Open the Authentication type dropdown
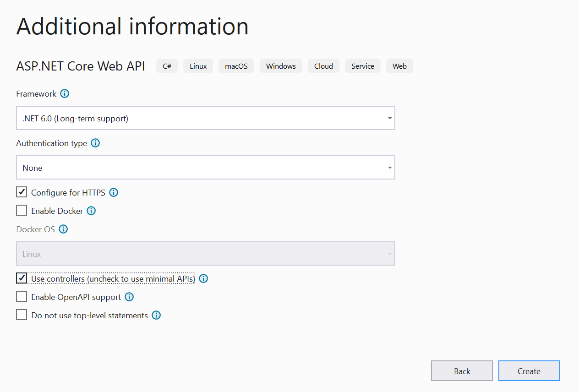Viewport: 579px width, 392px height. 206,168
